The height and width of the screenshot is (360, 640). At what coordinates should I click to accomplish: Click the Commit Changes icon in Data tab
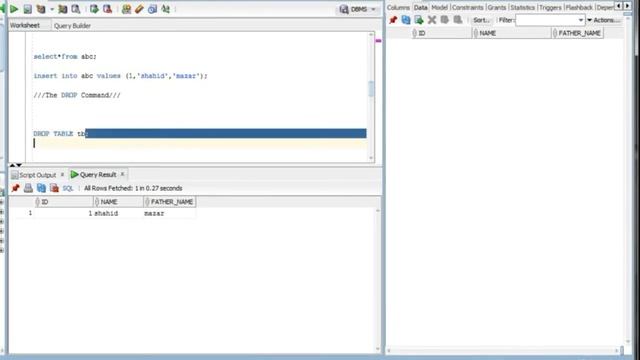pos(444,20)
